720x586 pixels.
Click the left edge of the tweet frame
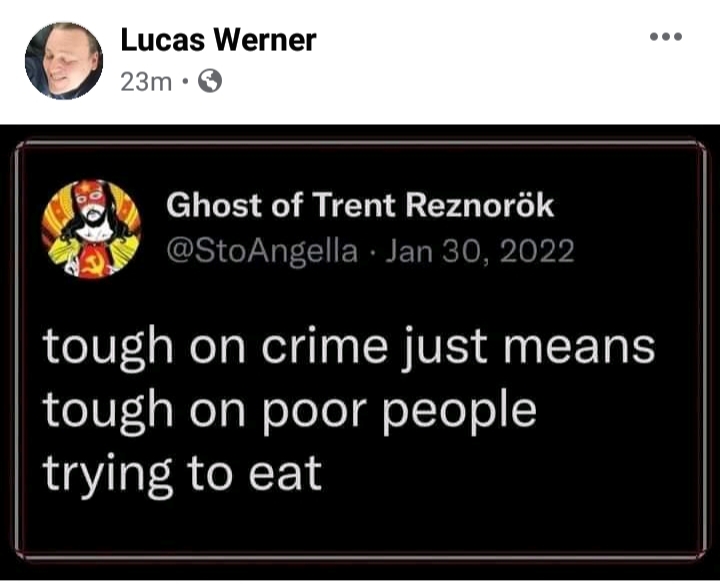click(x=17, y=349)
